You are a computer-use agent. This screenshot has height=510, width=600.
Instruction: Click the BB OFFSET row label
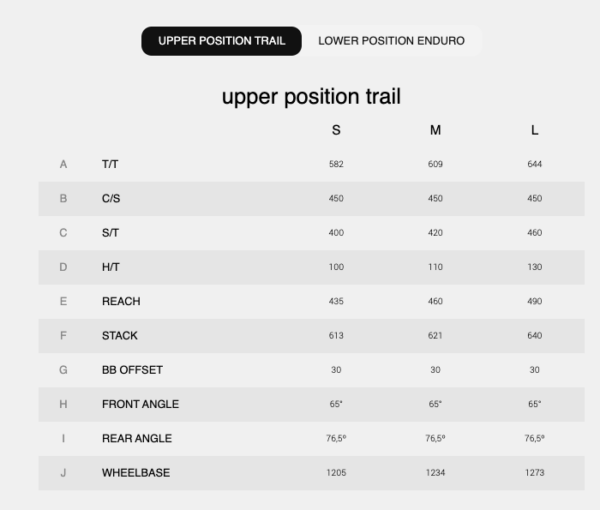pos(132,370)
